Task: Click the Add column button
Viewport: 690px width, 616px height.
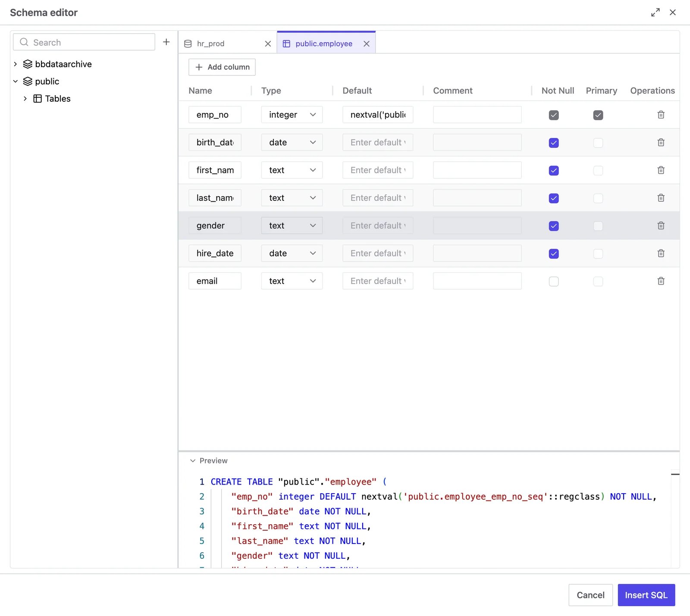Action: (222, 67)
